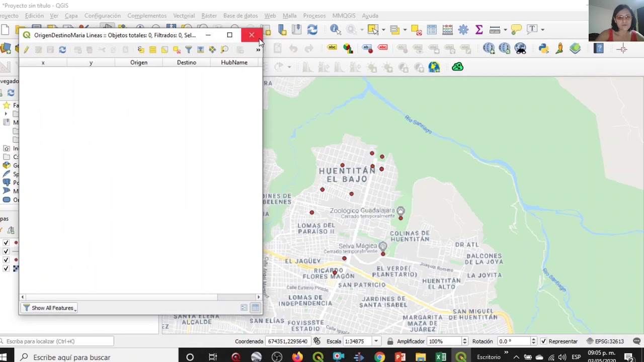The image size is (644, 362).
Task: Open the Capa menu
Action: (71, 16)
